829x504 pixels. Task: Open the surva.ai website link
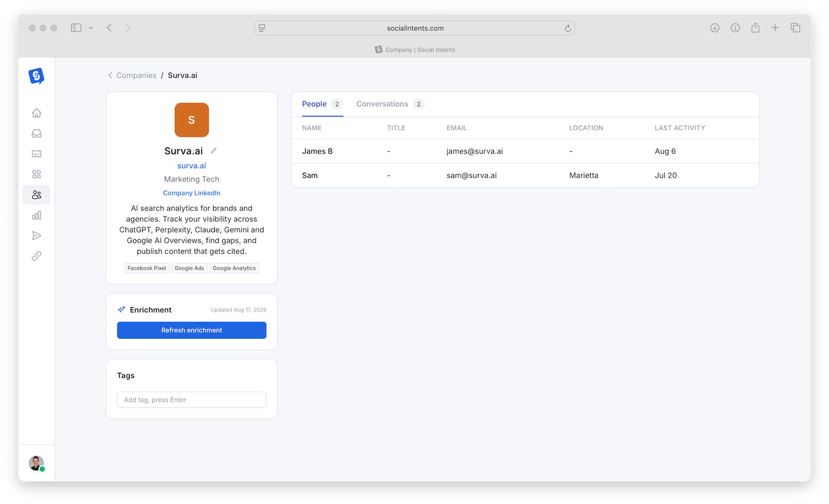(192, 166)
